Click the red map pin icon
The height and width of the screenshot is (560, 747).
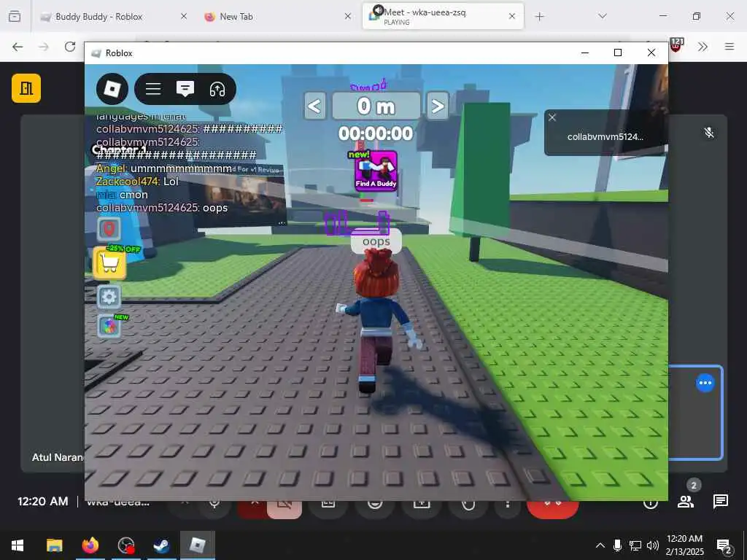coord(109,229)
